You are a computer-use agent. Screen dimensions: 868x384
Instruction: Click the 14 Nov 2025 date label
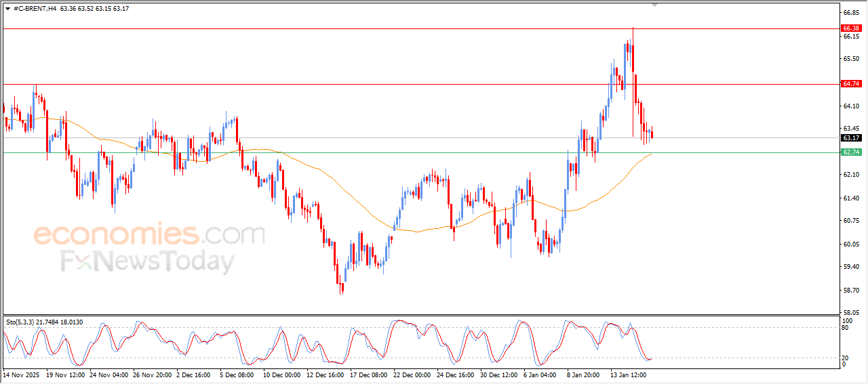click(x=20, y=374)
